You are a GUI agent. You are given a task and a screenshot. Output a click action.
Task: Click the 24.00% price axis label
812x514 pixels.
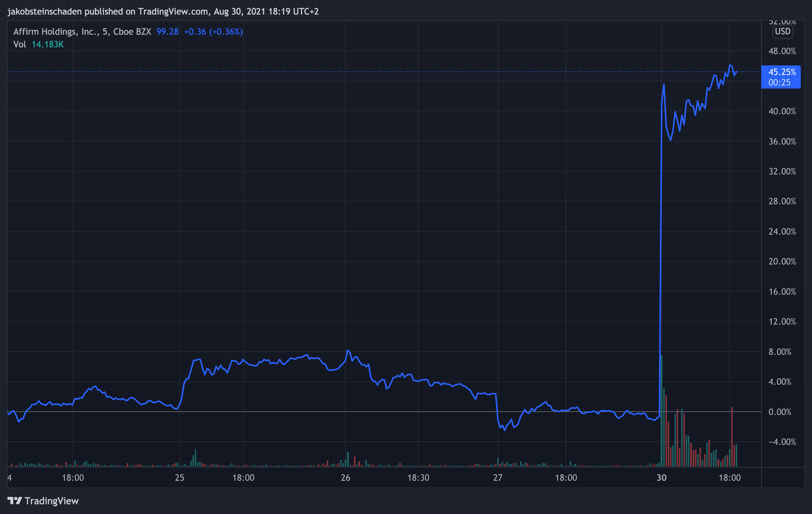pyautogui.click(x=782, y=232)
